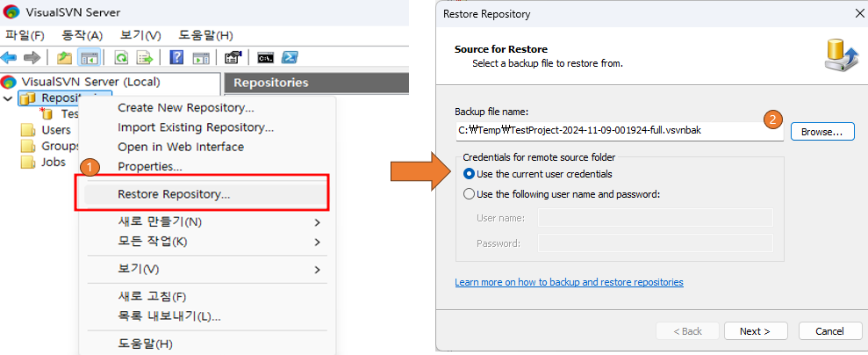Toggle the Show/Hide Console Tree icon

88,57
